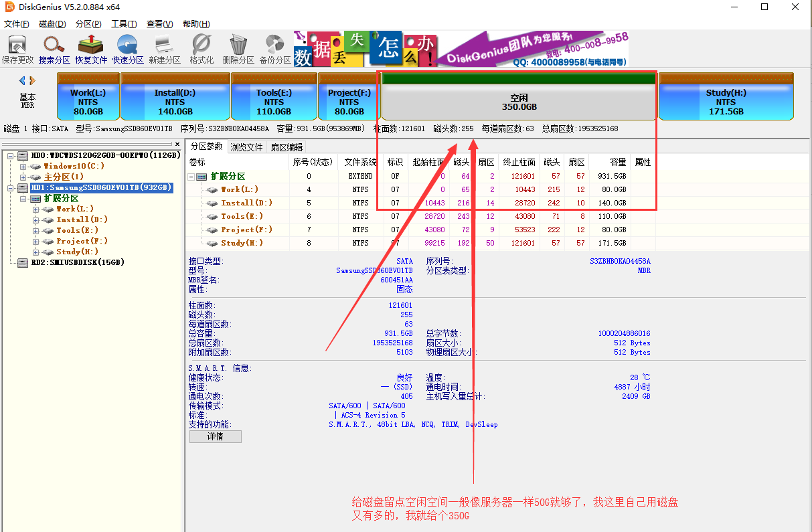
Task: Open the 帮助(H) menu
Action: [195, 24]
